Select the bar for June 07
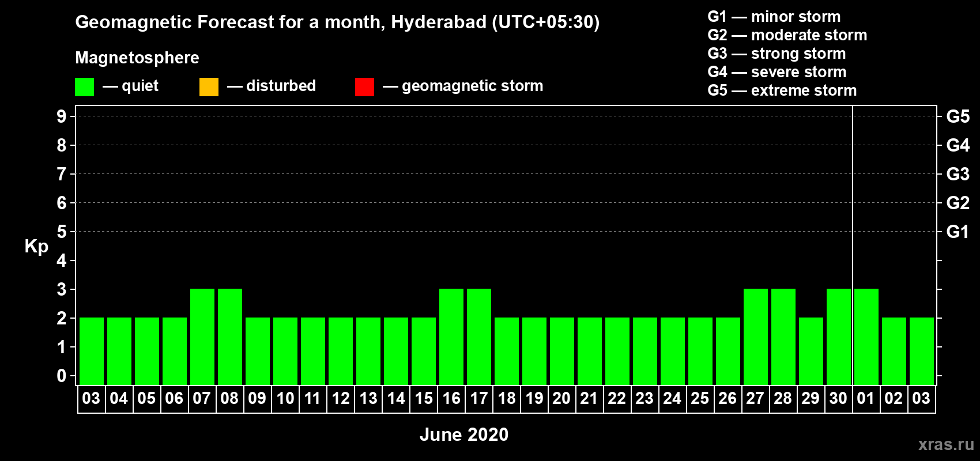 click(x=202, y=337)
